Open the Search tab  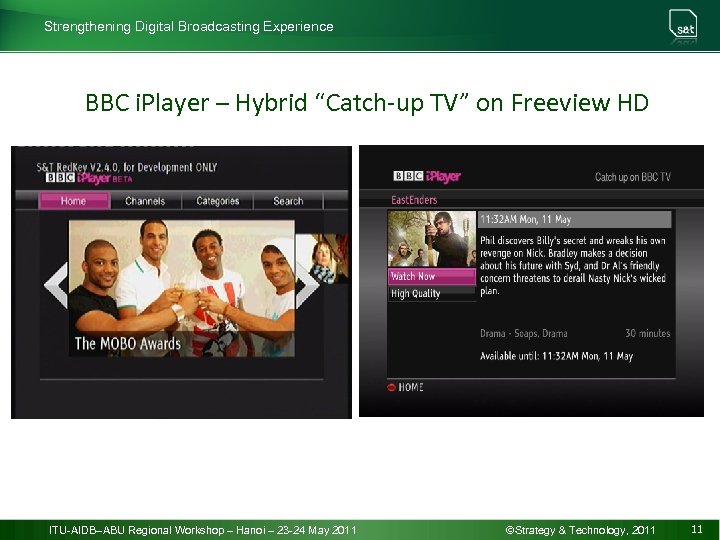click(288, 201)
